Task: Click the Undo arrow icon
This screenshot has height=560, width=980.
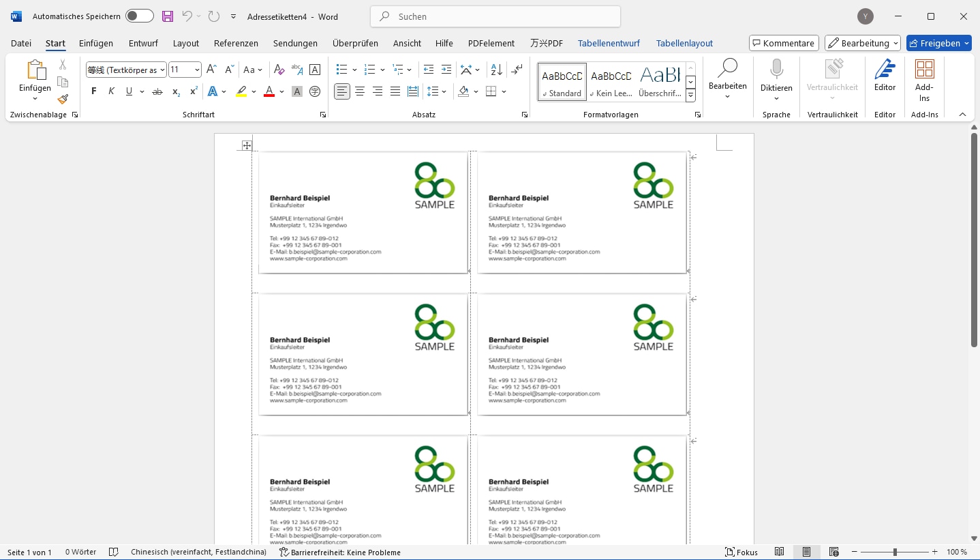Action: [x=187, y=16]
